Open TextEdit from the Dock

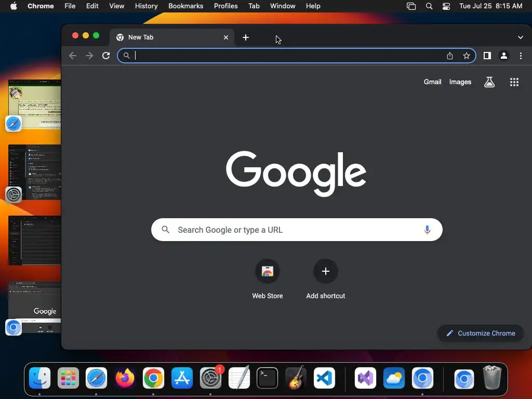(x=239, y=378)
